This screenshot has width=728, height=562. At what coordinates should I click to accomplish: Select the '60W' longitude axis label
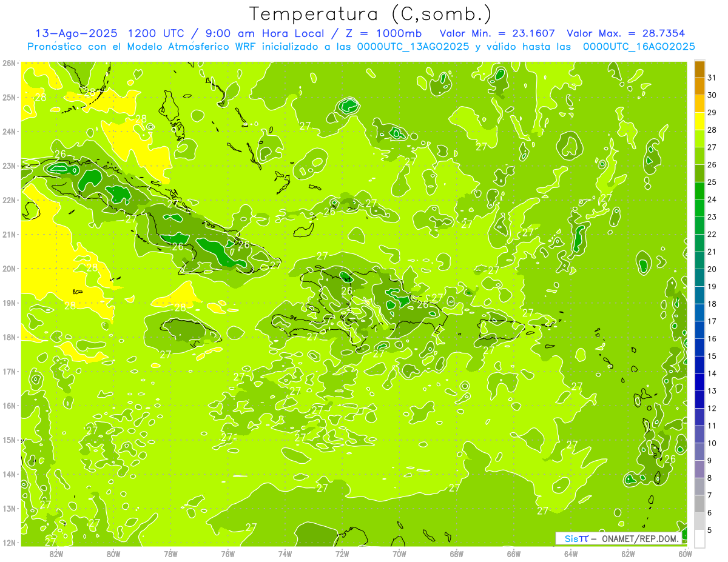point(686,554)
